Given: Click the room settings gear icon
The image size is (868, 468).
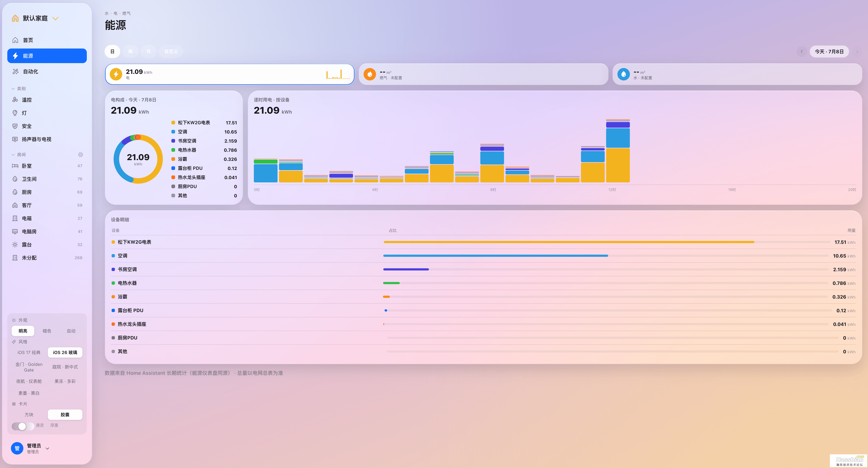Looking at the screenshot, I should pyautogui.click(x=81, y=155).
